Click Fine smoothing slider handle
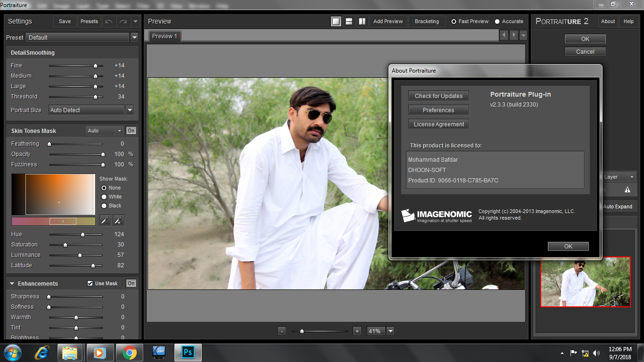The height and width of the screenshot is (362, 644). 95,66
